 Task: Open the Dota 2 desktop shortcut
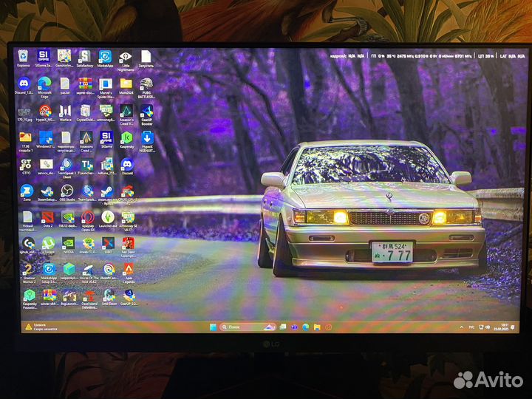47,216
